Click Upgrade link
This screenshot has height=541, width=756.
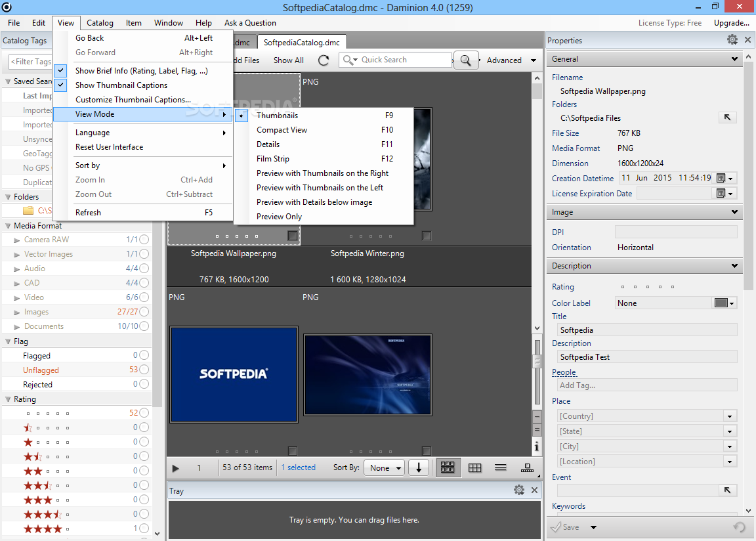(732, 23)
